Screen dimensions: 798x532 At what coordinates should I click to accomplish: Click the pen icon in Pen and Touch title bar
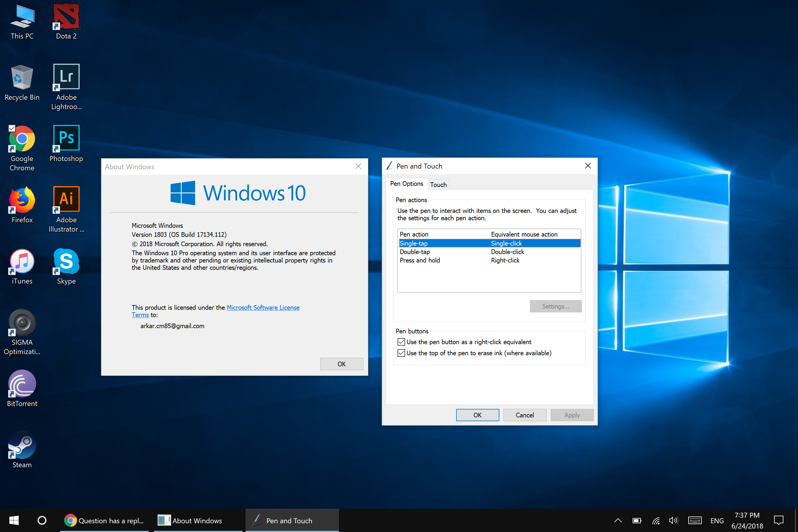(x=390, y=166)
